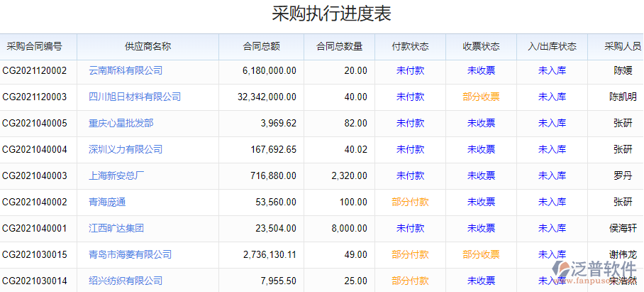Click supplier 江西旷达集团
This screenshot has width=644, height=292.
pos(116,228)
